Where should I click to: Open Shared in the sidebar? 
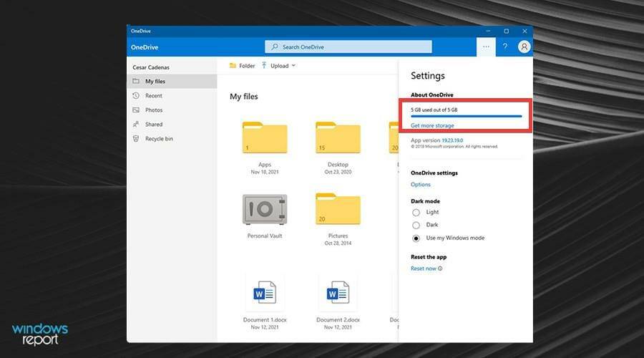(x=153, y=125)
